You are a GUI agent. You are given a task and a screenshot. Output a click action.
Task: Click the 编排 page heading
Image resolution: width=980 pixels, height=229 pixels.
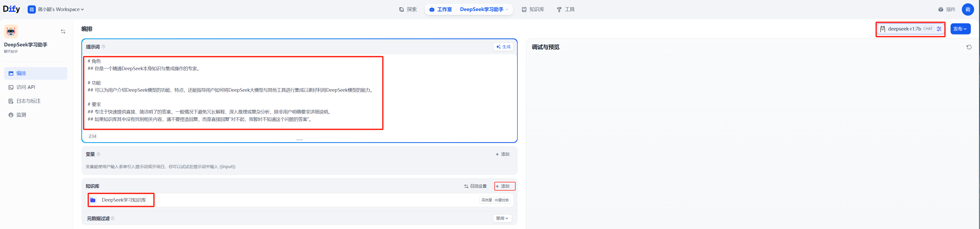tap(87, 29)
